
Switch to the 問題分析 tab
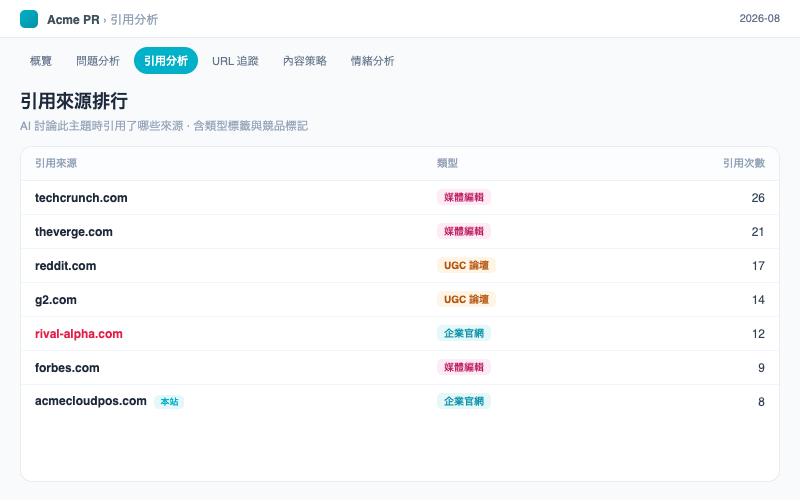tap(98, 61)
